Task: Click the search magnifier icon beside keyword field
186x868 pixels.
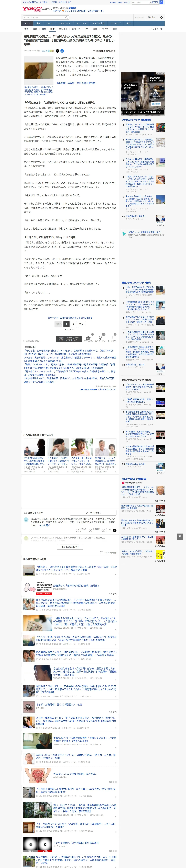Action: [66, 18]
